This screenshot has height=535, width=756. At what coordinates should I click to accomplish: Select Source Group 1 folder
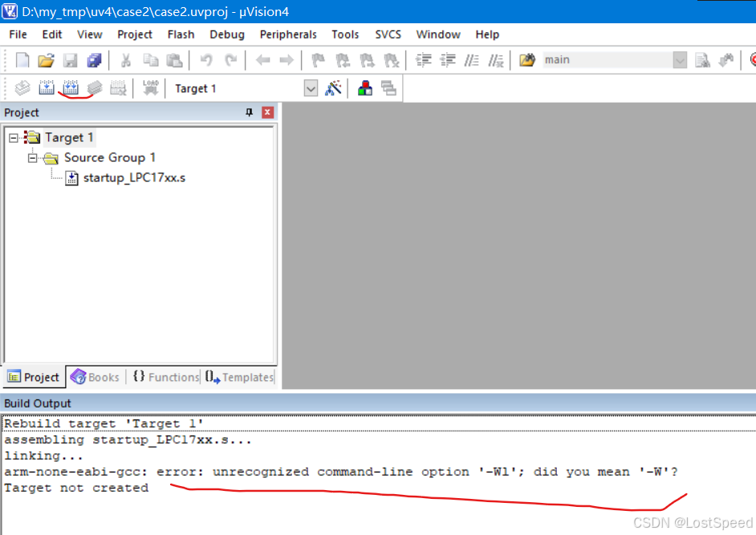110,157
